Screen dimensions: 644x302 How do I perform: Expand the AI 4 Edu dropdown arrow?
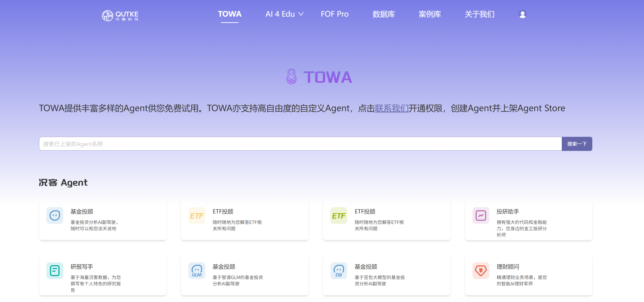tap(301, 14)
